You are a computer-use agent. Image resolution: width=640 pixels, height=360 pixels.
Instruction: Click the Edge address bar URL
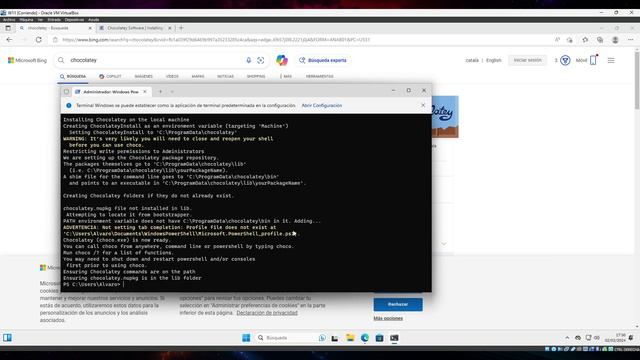pos(216,40)
